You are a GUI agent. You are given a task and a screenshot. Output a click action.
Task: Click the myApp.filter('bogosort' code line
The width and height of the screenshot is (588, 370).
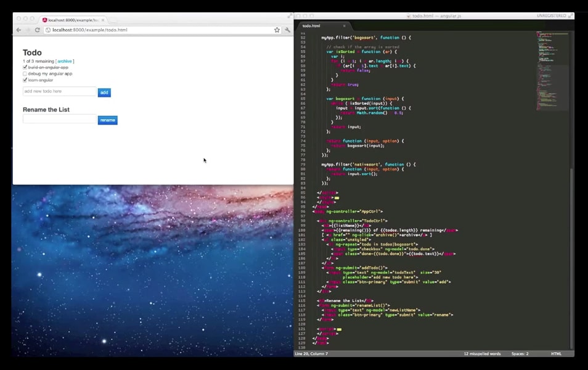point(366,38)
